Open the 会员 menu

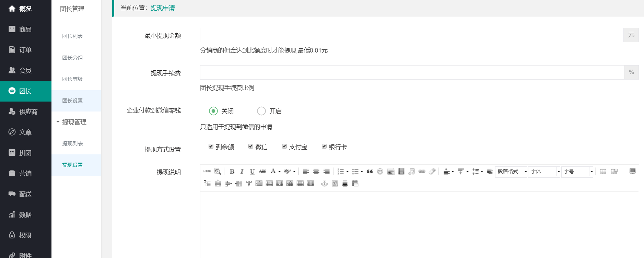(26, 70)
